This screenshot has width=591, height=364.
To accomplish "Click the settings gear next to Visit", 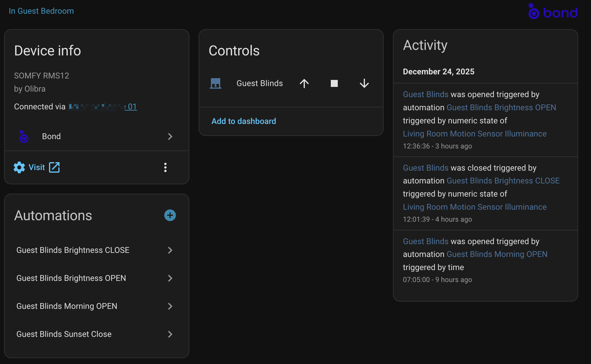I will [x=19, y=167].
